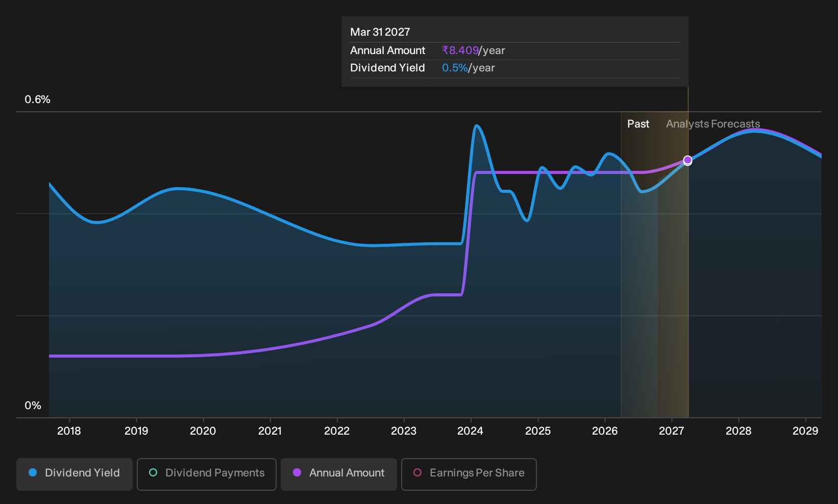The width and height of the screenshot is (838, 504).
Task: Click the pink ring in Earnings Per Share legend
Action: pyautogui.click(x=417, y=473)
